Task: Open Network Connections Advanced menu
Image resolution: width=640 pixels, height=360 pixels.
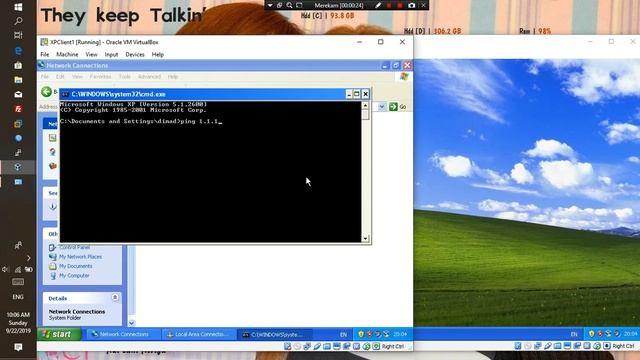Action: click(x=149, y=77)
